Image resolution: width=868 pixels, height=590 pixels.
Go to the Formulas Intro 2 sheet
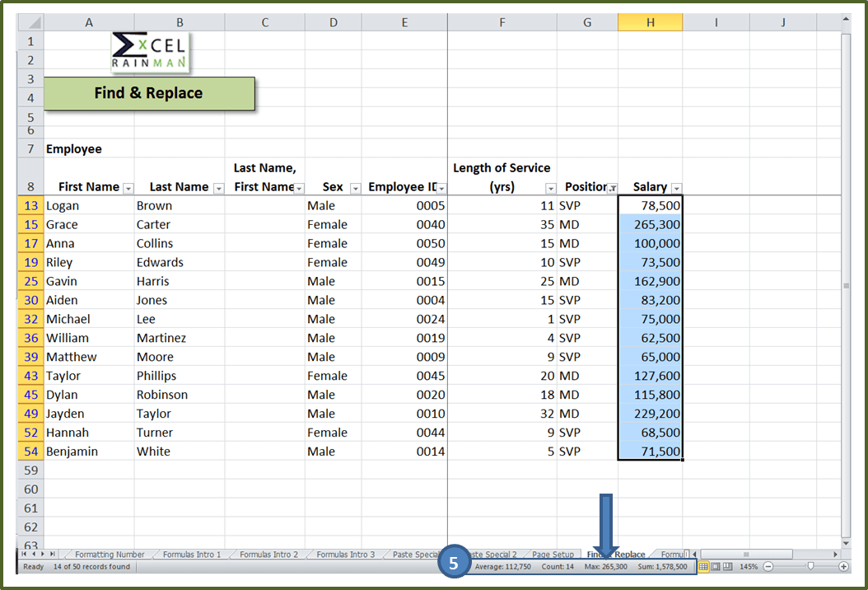tap(268, 555)
